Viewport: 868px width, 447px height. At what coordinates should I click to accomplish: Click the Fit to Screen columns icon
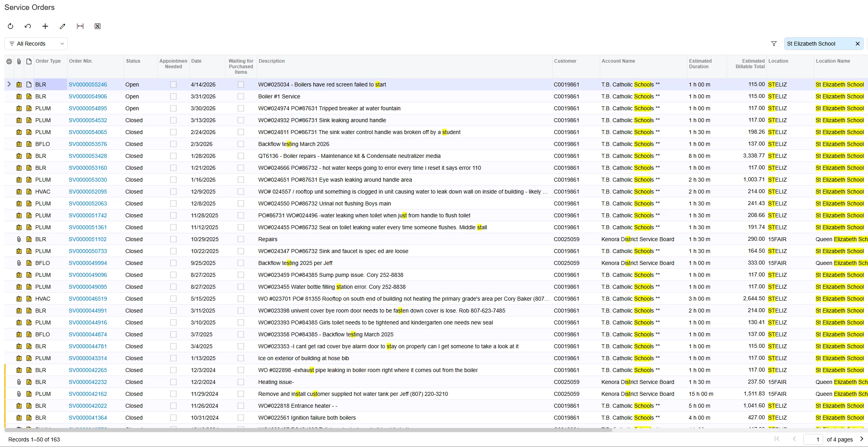[80, 26]
